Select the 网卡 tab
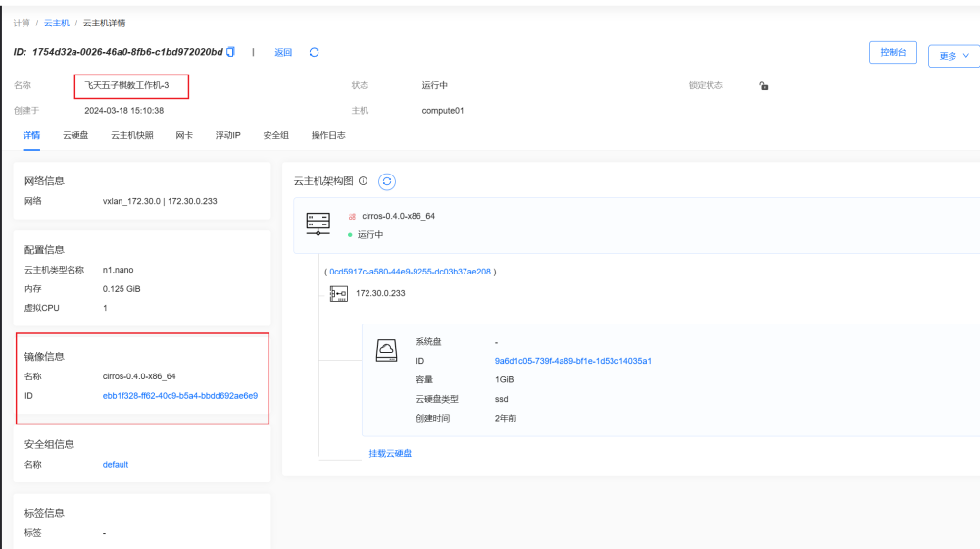This screenshot has width=980, height=549. point(184,135)
